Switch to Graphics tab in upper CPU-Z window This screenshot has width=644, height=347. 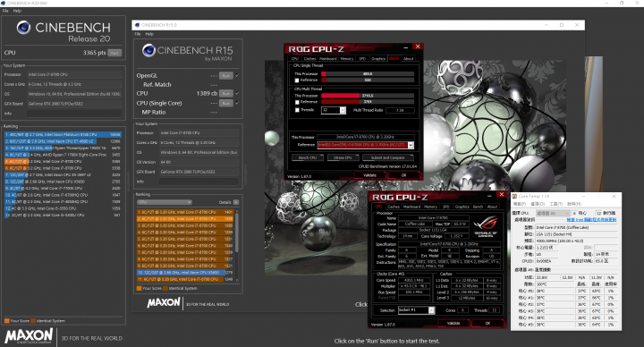378,59
